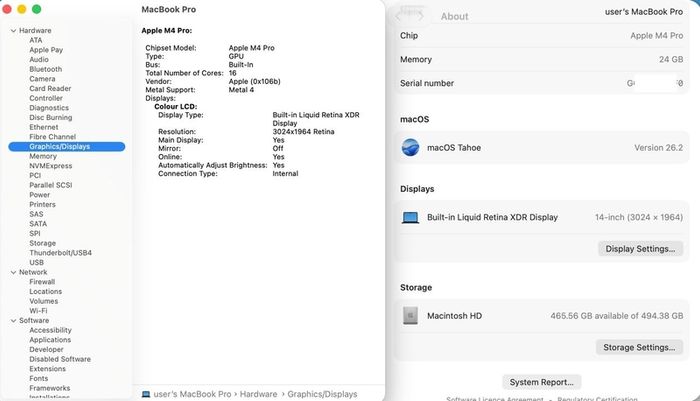Open Diagnostics in sidebar
Image resolution: width=700 pixels, height=401 pixels.
tap(49, 108)
